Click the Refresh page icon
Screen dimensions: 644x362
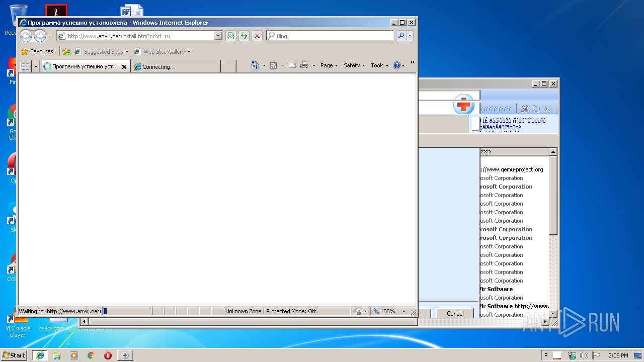click(244, 36)
